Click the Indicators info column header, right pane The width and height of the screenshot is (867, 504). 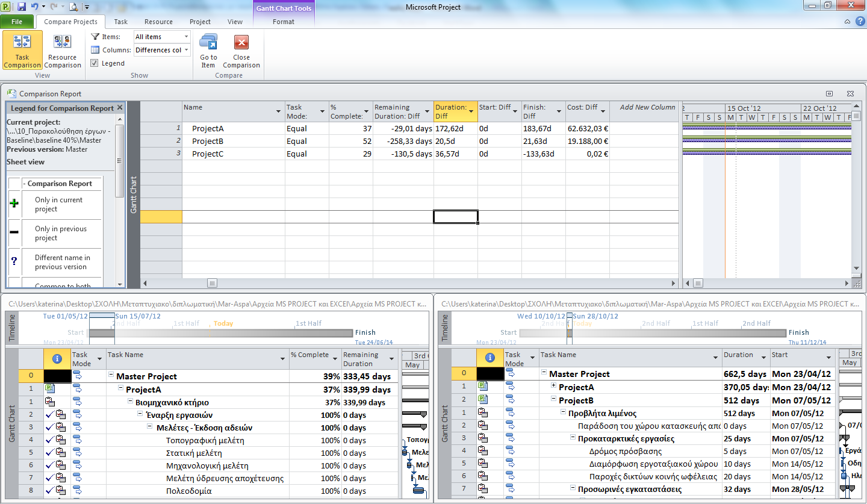pyautogui.click(x=489, y=358)
